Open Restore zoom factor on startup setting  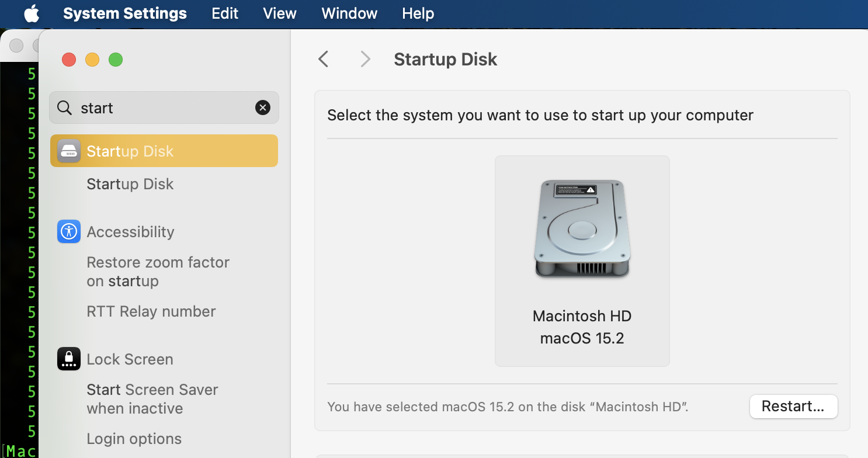tap(158, 271)
